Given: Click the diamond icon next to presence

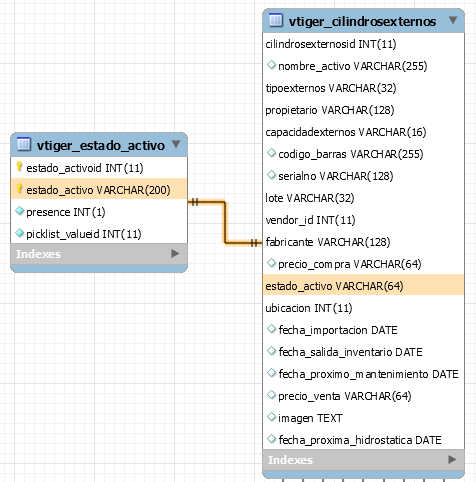Looking at the screenshot, I should coord(20,211).
